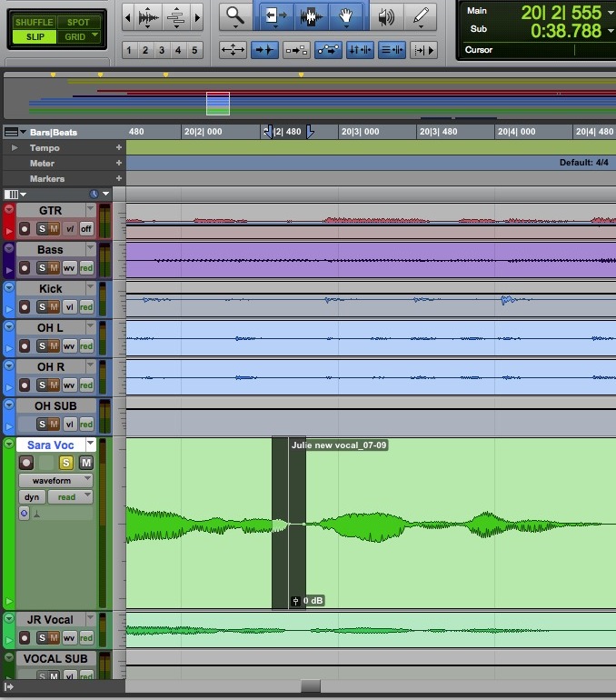The image size is (616, 700).
Task: Open Sara Voc read automation dropdown
Action: (72, 496)
